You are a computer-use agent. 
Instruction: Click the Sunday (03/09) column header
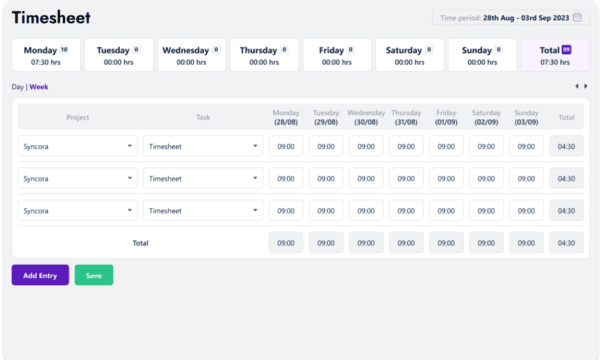click(x=526, y=117)
